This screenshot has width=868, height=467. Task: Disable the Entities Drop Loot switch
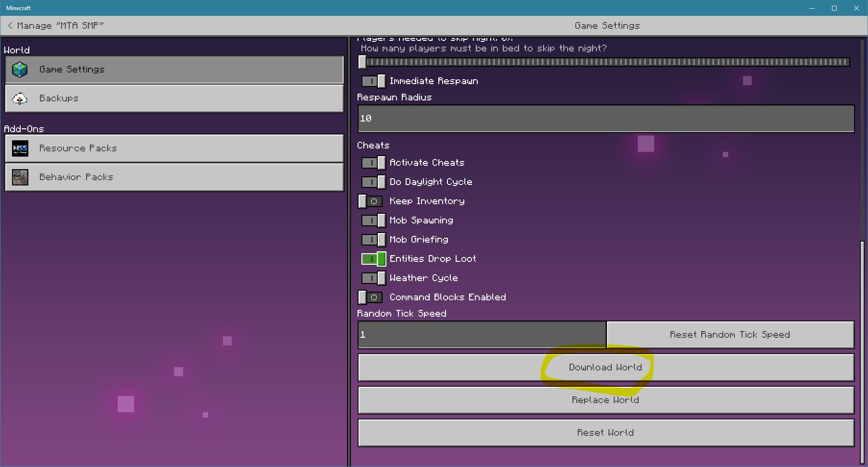(x=373, y=259)
